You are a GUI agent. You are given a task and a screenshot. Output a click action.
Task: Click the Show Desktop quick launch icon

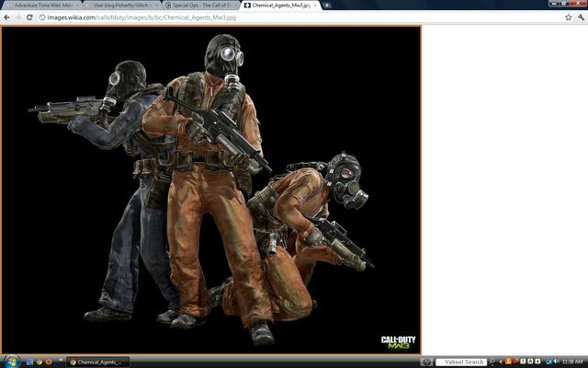pyautogui.click(x=29, y=362)
